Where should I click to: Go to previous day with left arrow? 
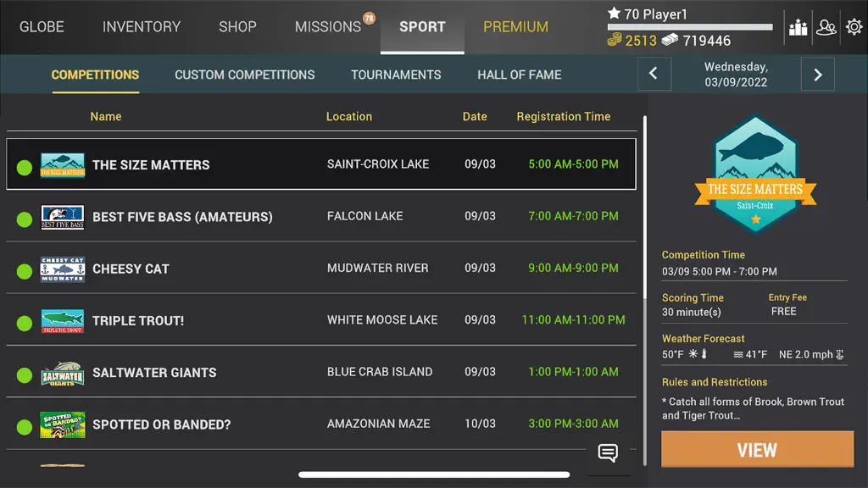654,75
